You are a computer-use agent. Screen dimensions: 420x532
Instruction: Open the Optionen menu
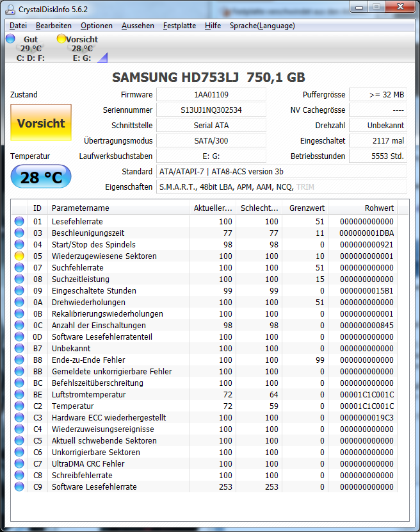97,26
